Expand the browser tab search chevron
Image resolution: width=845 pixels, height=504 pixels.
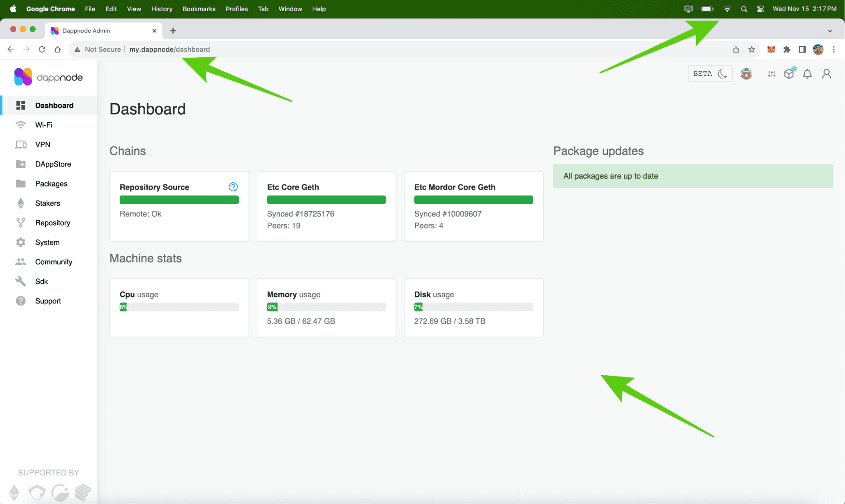pyautogui.click(x=830, y=30)
